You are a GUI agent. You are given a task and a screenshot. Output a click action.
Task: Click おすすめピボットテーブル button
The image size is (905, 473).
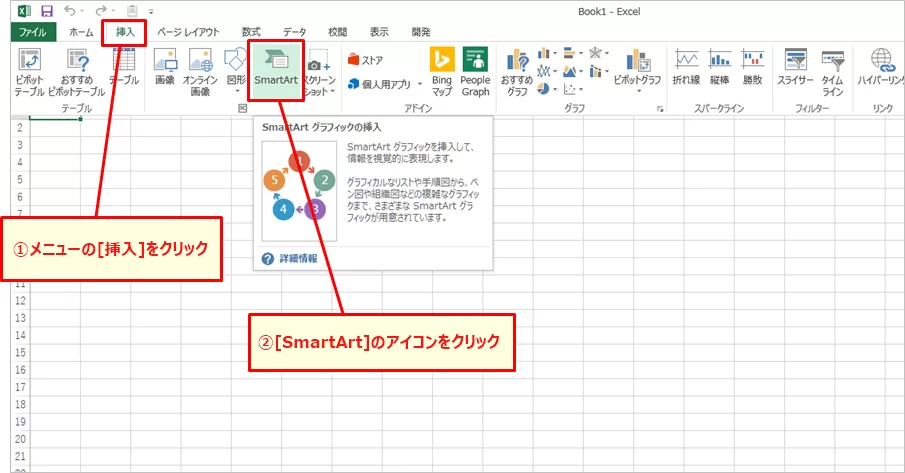tap(77, 73)
